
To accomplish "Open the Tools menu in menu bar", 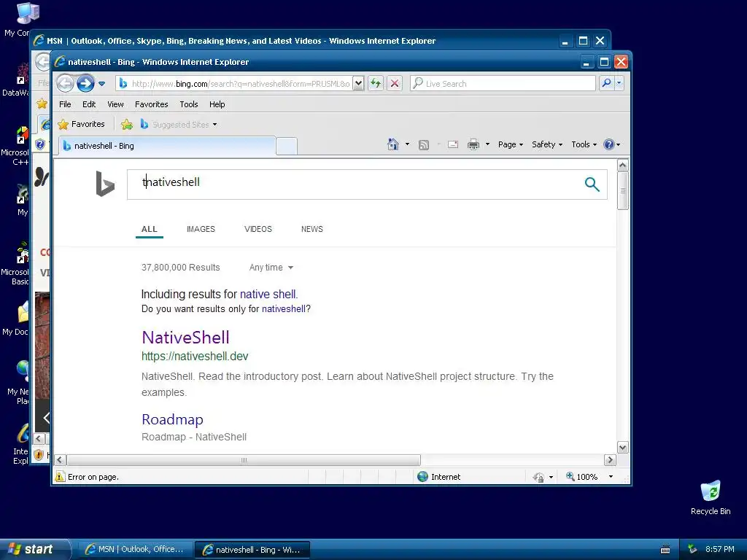I will point(189,104).
